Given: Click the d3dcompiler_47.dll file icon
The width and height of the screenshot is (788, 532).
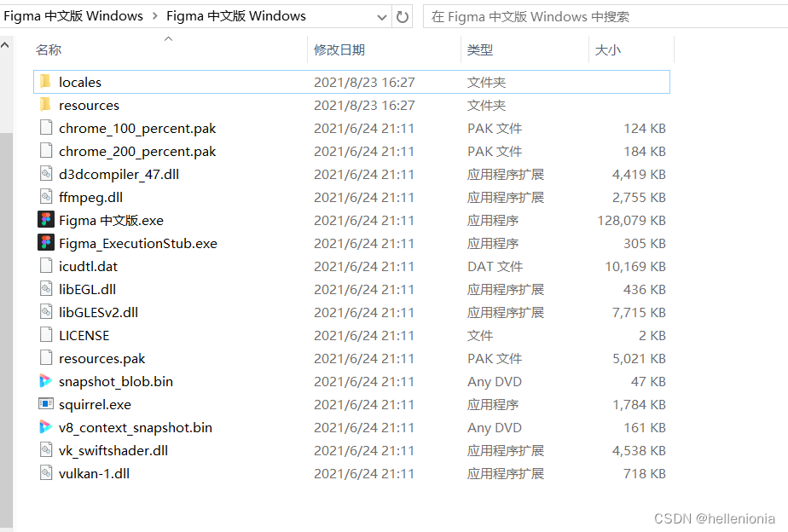Looking at the screenshot, I should 46,174.
